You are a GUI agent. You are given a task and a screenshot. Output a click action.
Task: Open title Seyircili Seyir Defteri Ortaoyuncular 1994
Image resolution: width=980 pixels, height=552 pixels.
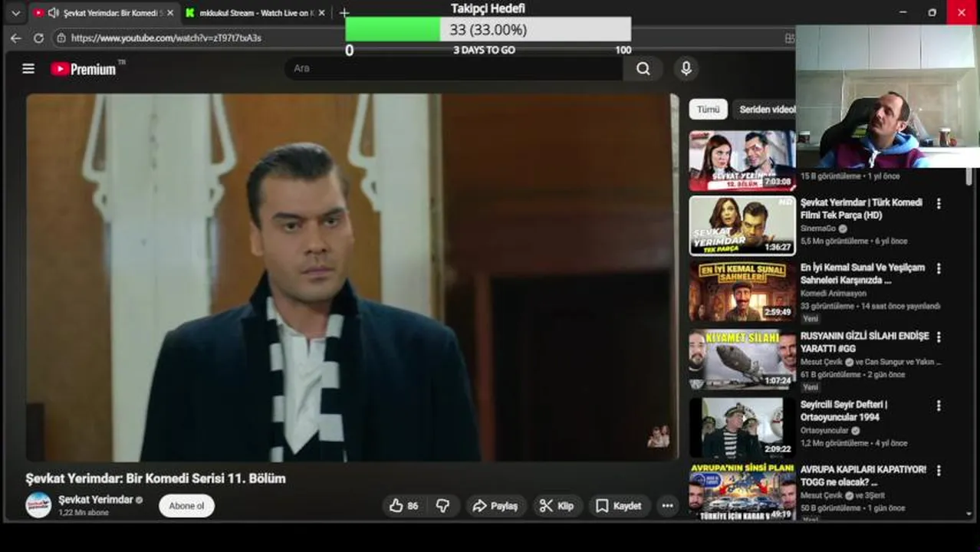pyautogui.click(x=844, y=410)
